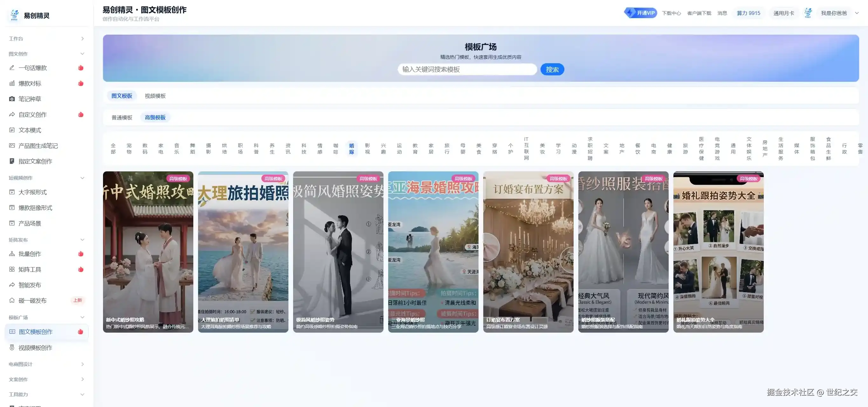868x407 pixels.
Task: Click the 智能发布 send icon
Action: pos(12,285)
